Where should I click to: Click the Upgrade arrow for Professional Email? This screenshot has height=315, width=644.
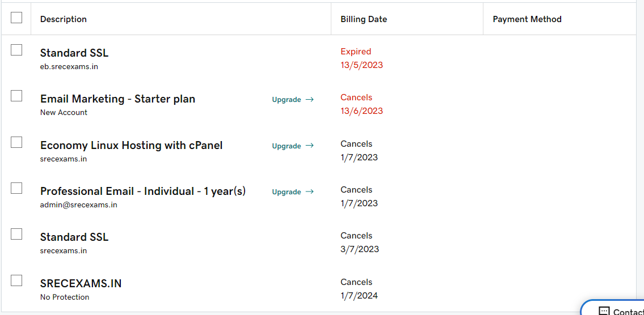(x=310, y=191)
